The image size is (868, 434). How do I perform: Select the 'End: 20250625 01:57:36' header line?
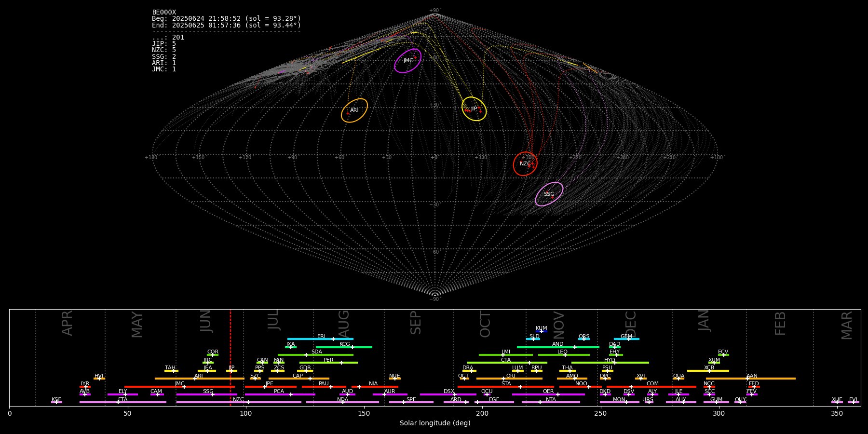pyautogui.click(x=226, y=25)
